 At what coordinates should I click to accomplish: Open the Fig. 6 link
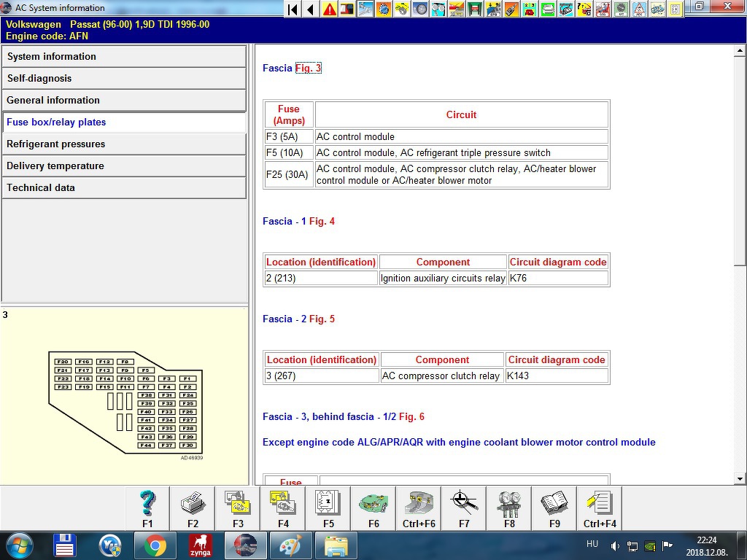pyautogui.click(x=411, y=416)
